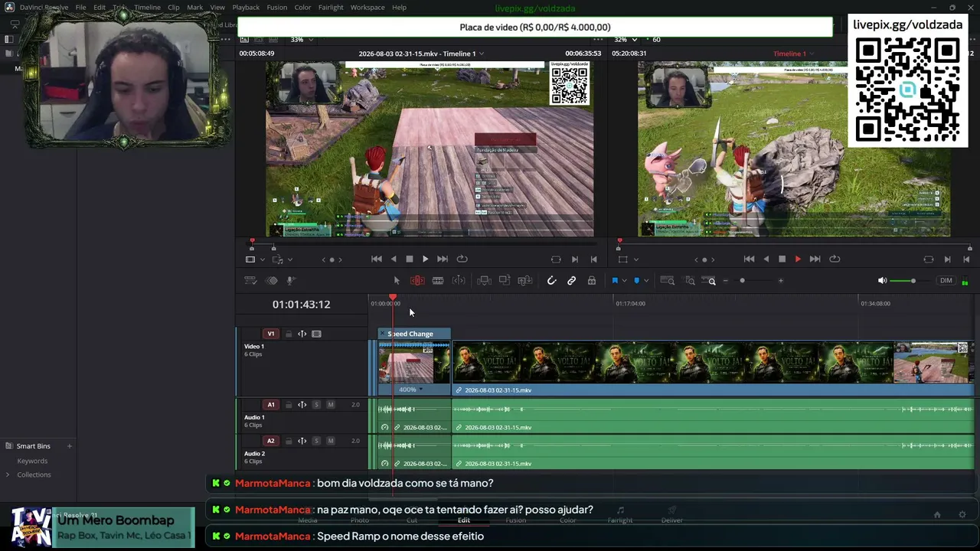Expand the Collections smart bin

[8, 474]
